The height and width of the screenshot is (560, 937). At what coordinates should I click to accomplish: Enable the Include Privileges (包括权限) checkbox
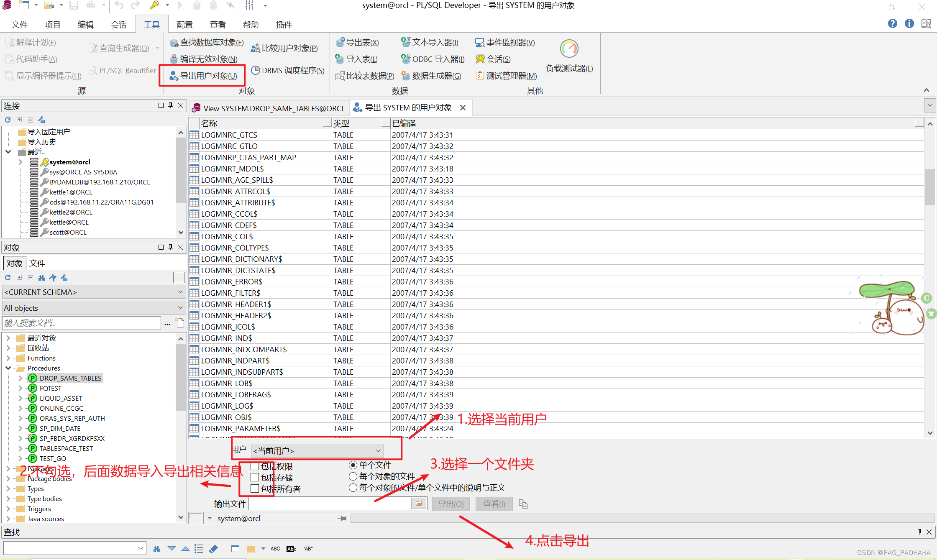tap(255, 466)
